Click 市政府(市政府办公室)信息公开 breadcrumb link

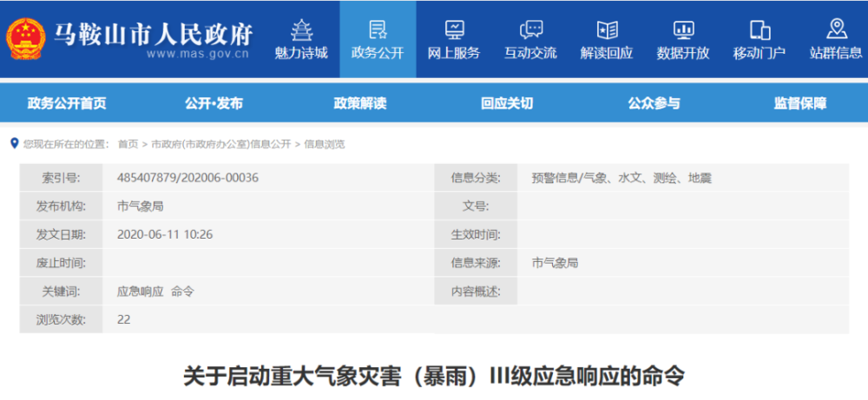221,144
